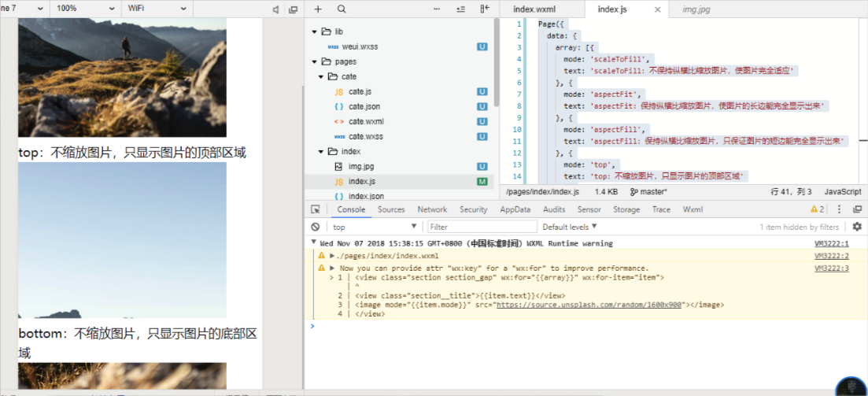868x396 pixels.
Task: Clear console with the ban icon
Action: pos(315,227)
